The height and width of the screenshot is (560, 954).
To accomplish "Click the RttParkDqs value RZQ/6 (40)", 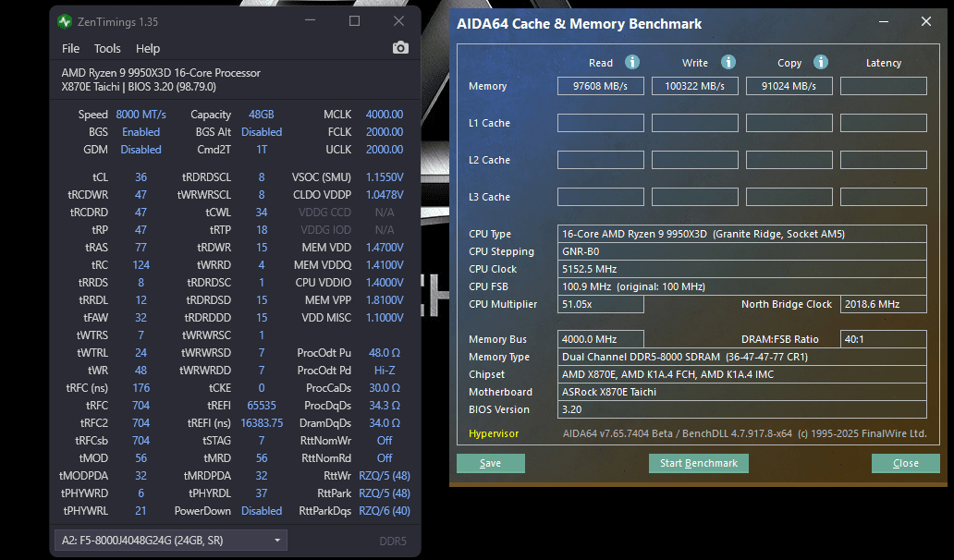I will click(385, 511).
